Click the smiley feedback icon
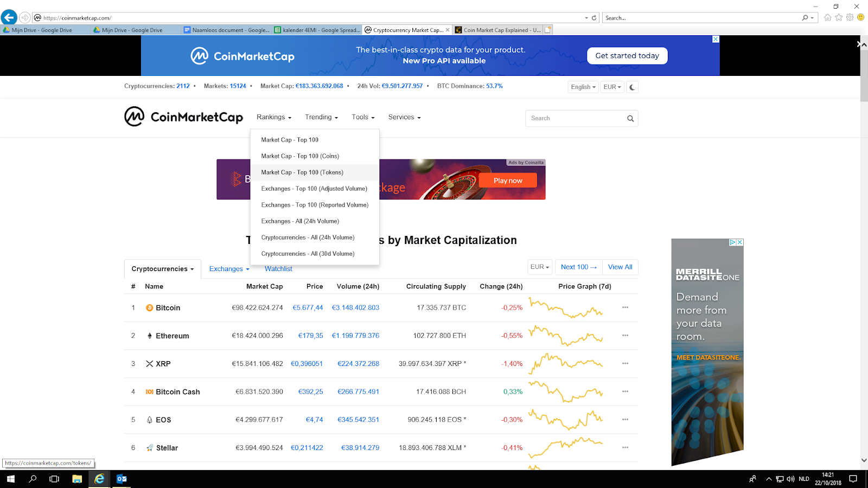 pyautogui.click(x=860, y=17)
